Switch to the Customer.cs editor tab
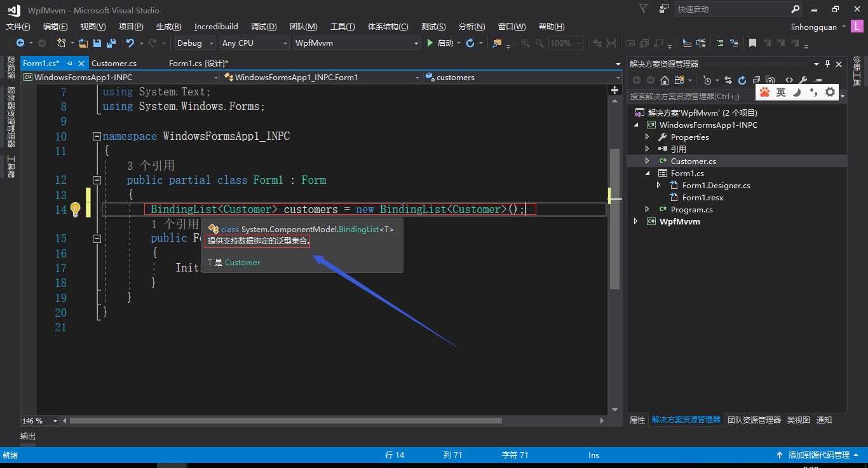 [114, 63]
